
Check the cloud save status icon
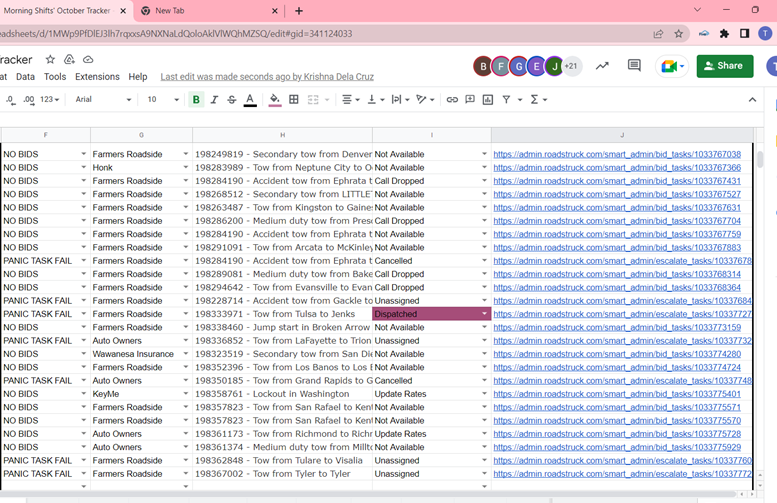(88, 59)
